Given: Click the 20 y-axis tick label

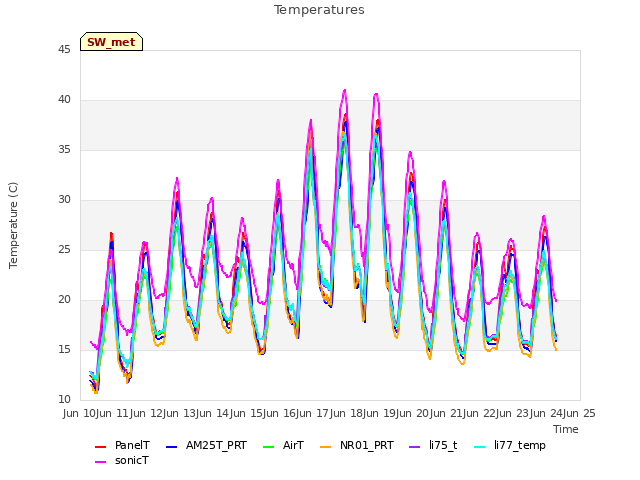Looking at the screenshot, I should tap(64, 300).
